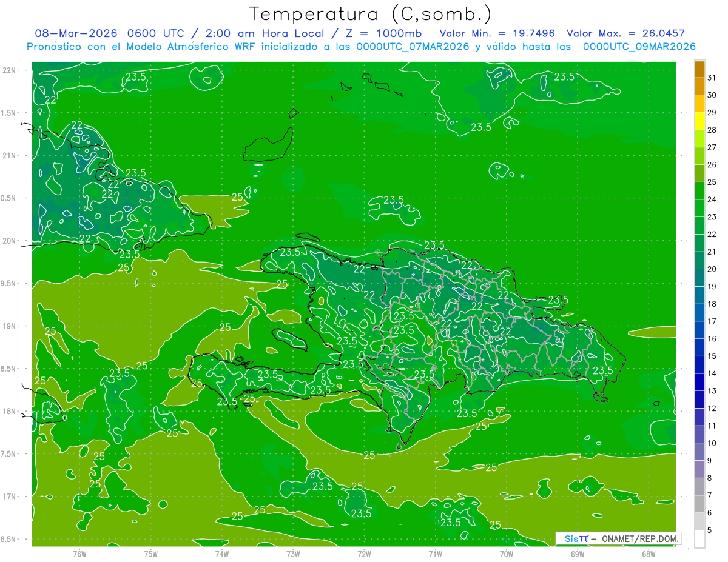Click the 76W longitude axis label
This screenshot has height=562, width=728.
(x=79, y=554)
